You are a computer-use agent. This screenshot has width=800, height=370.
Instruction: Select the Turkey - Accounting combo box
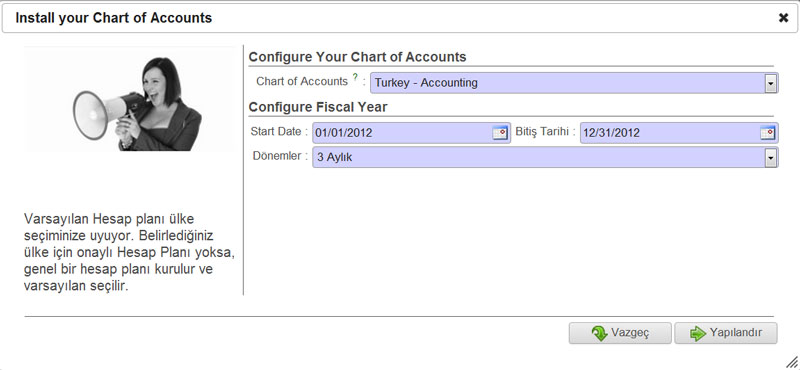point(574,83)
